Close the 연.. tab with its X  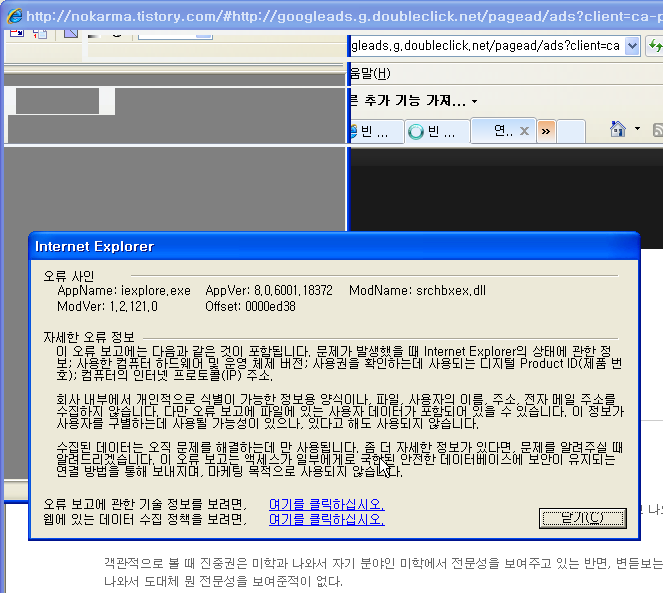[524, 131]
